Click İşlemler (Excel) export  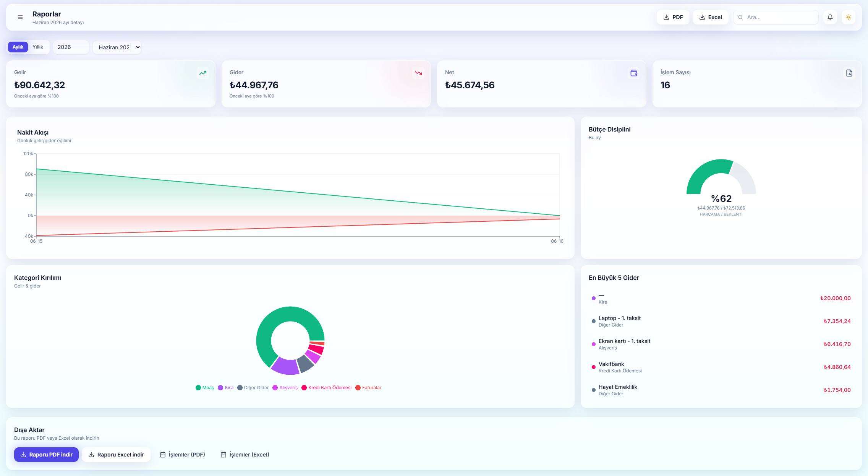click(x=245, y=455)
